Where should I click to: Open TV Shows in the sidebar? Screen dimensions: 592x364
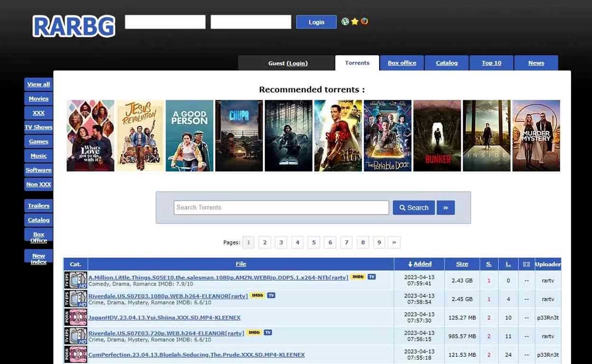pos(38,127)
